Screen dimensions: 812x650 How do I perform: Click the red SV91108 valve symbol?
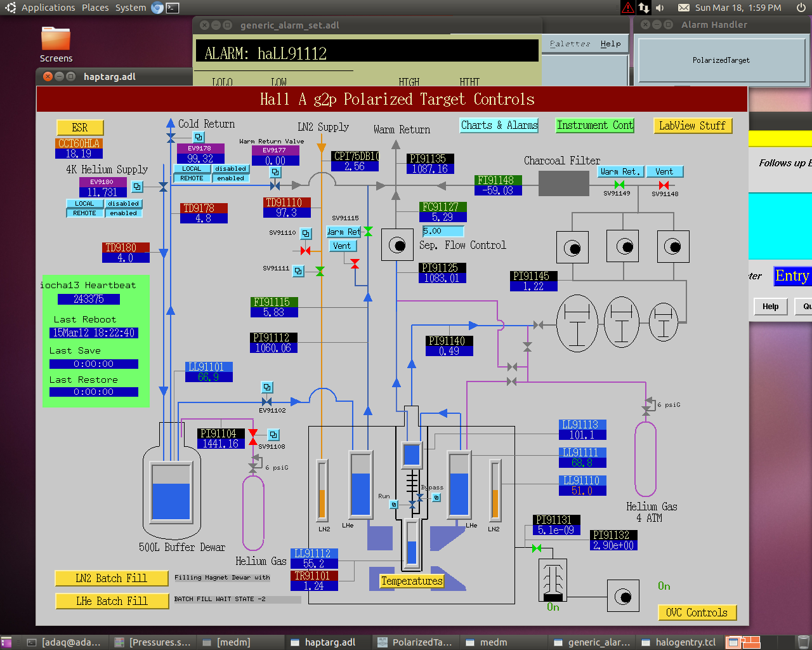point(253,437)
